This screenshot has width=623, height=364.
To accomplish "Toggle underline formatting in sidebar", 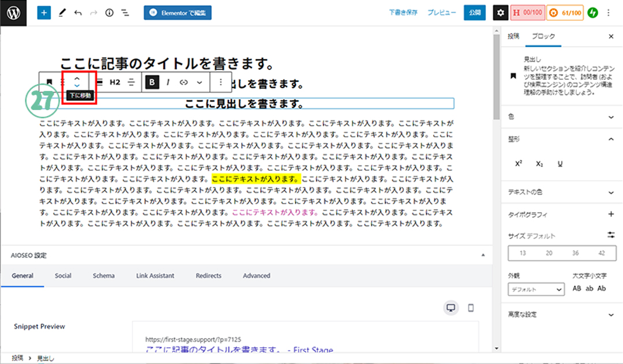I will coord(560,164).
